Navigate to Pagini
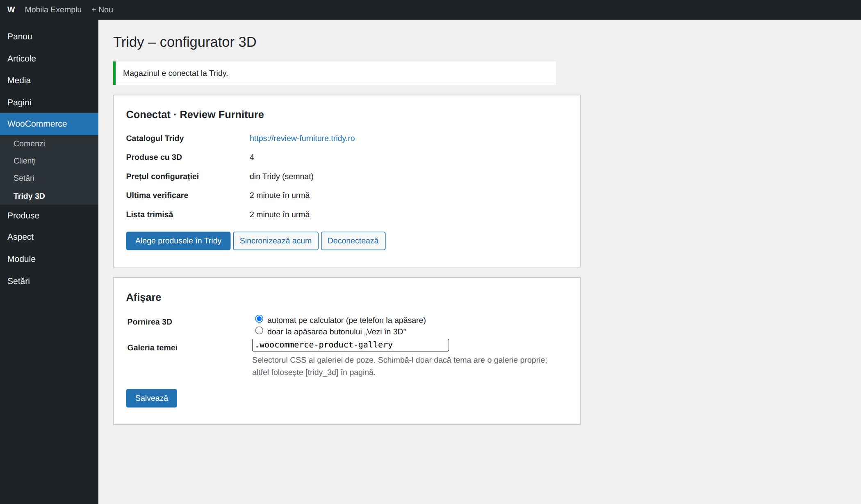Screen dimensions: 861x504 pos(49,102)
